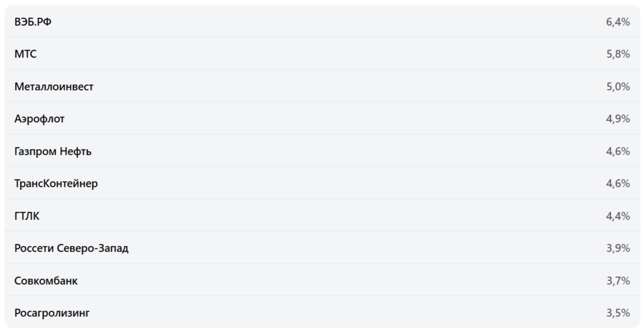Click the ВЭБ.РФ issuer name
Image resolution: width=644 pixels, height=331 pixels.
click(x=33, y=22)
